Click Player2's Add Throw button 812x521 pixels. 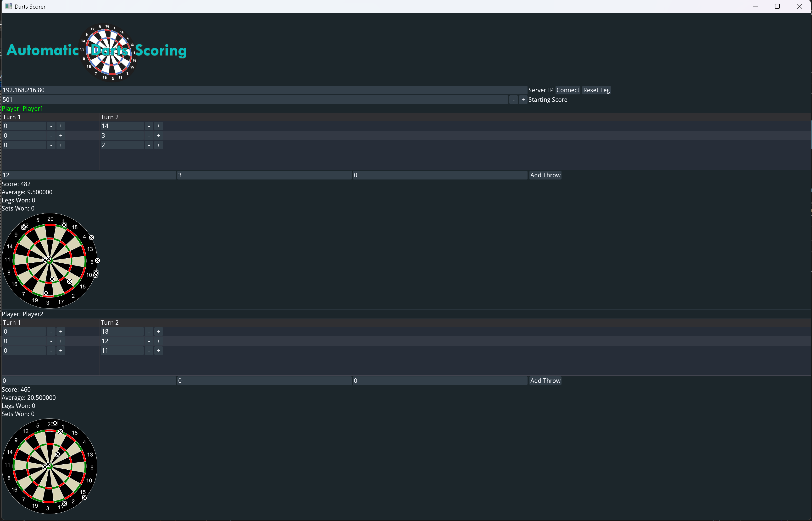pos(545,381)
